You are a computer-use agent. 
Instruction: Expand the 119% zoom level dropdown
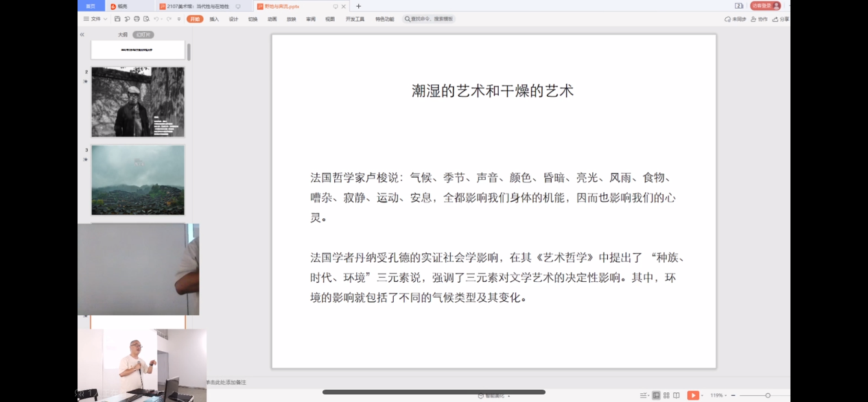(717, 396)
